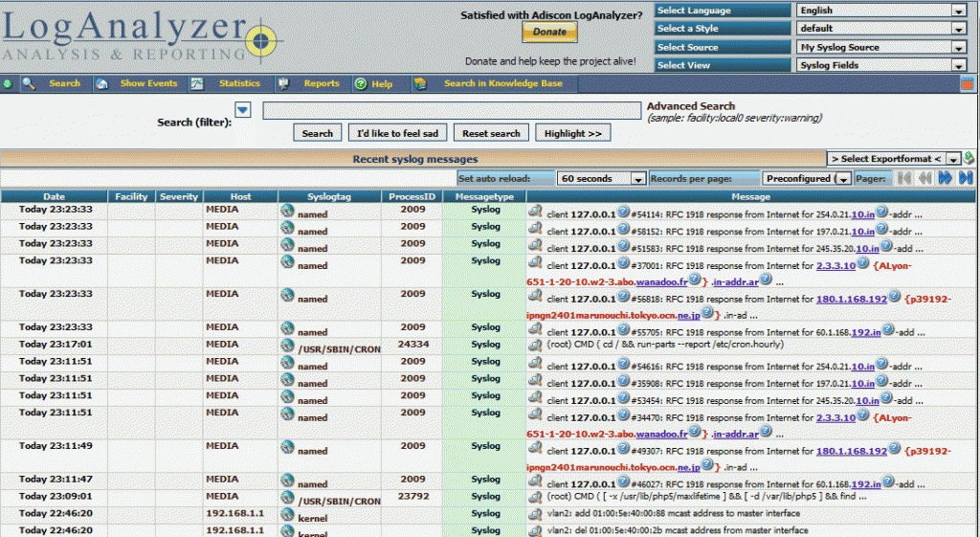Click the Donate button
980x537 pixels.
pyautogui.click(x=549, y=32)
